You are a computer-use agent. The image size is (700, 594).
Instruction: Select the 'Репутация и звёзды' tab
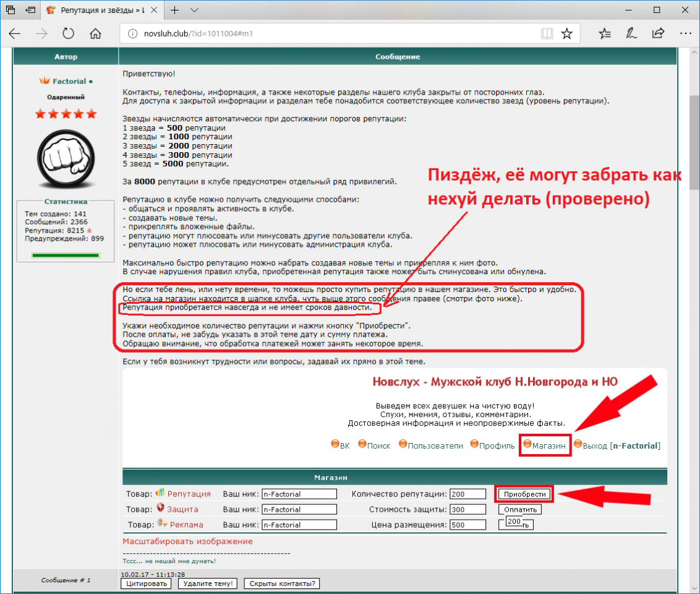tap(102, 10)
